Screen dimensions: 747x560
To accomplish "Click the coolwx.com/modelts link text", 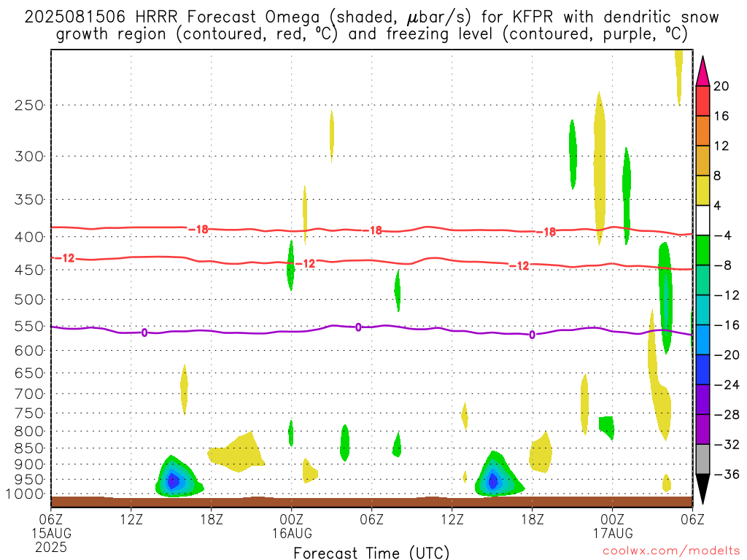I will pyautogui.click(x=671, y=551).
